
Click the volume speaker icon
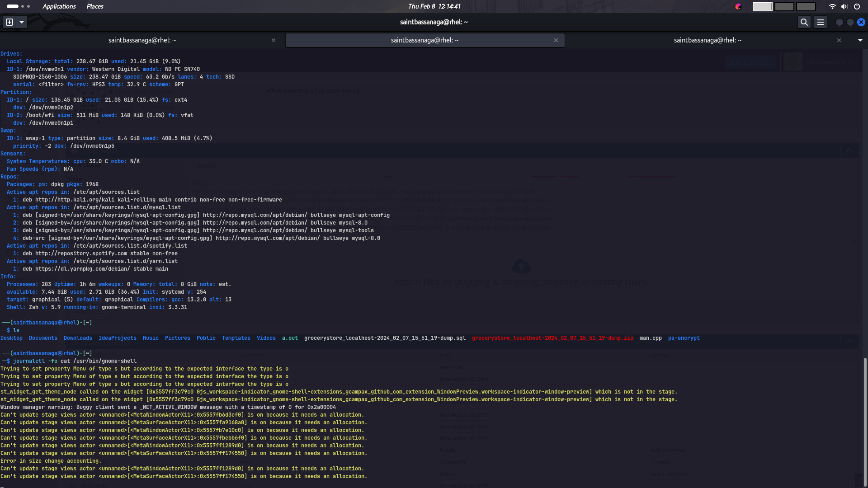tap(844, 6)
